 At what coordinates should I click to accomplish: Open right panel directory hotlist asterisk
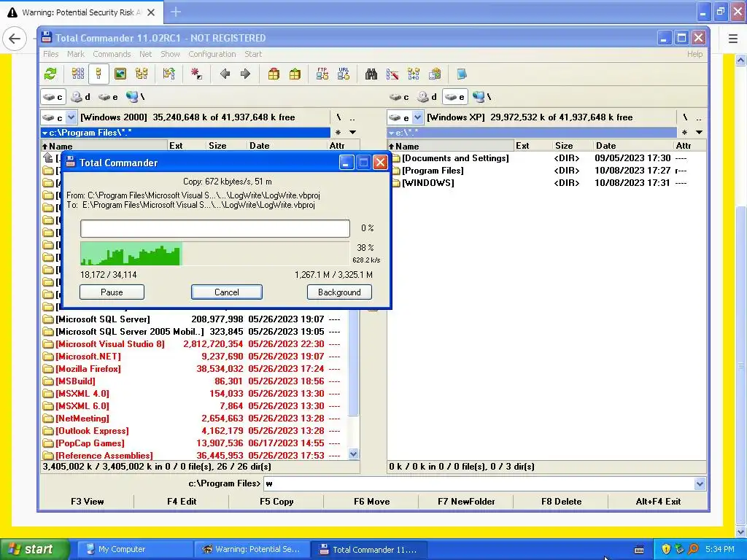[x=684, y=133]
